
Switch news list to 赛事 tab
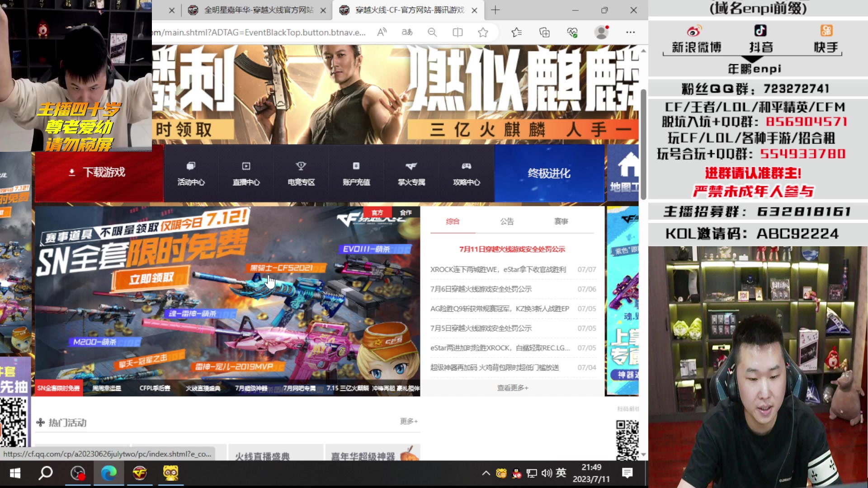click(561, 221)
